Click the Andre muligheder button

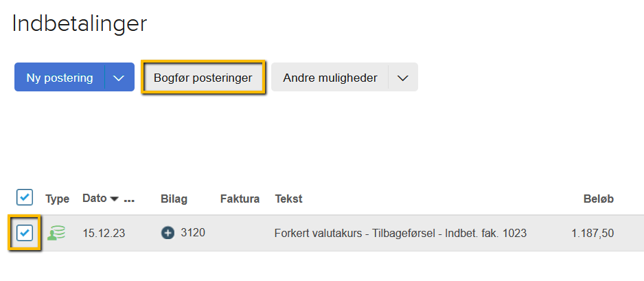click(x=330, y=78)
